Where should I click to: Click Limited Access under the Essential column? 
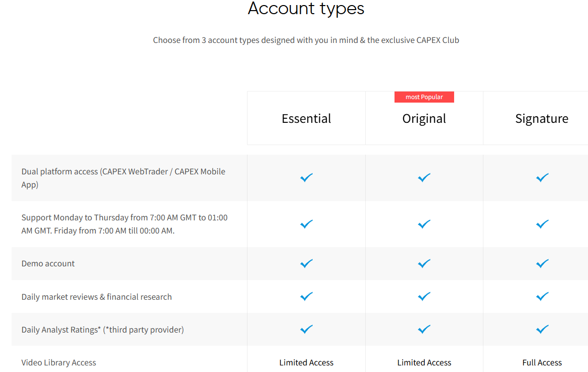pyautogui.click(x=306, y=362)
